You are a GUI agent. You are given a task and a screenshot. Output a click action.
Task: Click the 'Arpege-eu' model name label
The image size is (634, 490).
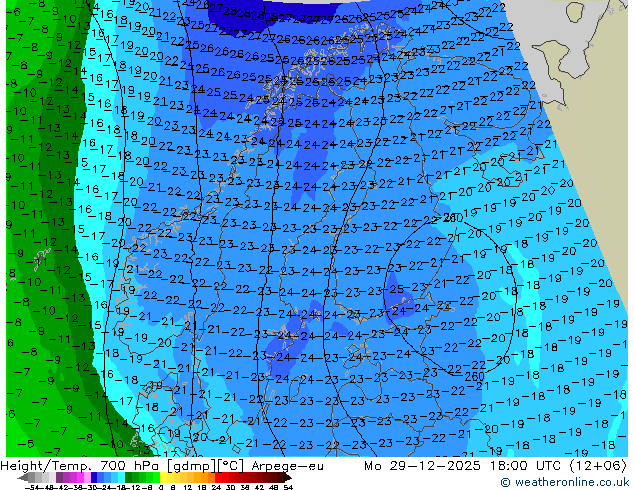287,466
